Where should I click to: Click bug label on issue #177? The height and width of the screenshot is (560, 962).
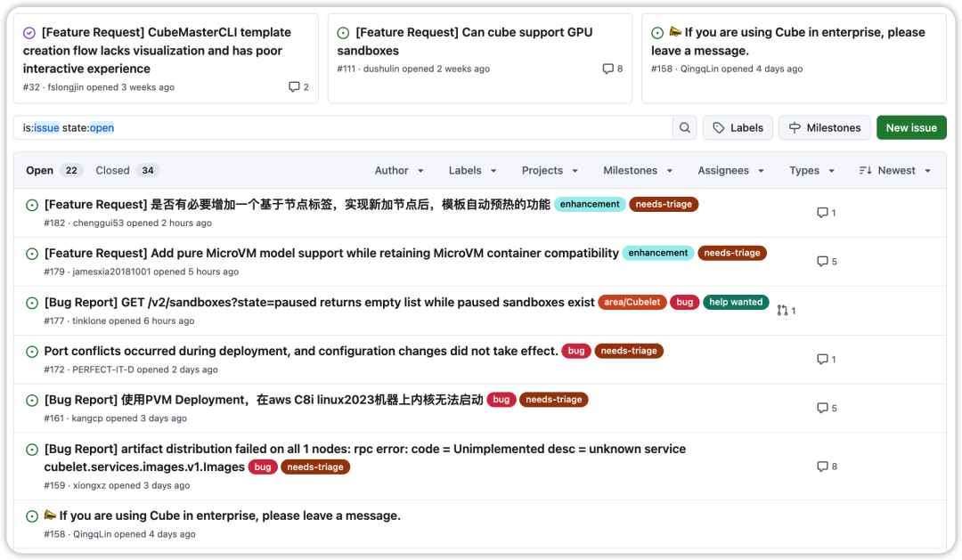pos(685,302)
